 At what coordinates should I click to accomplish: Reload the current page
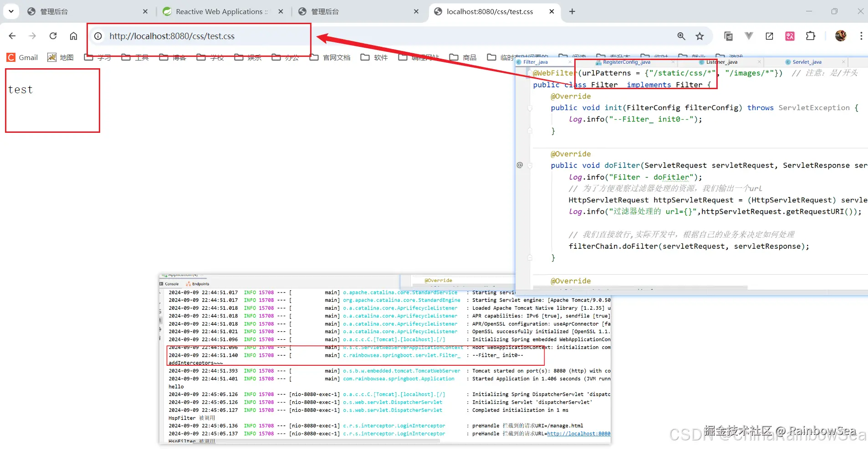53,36
